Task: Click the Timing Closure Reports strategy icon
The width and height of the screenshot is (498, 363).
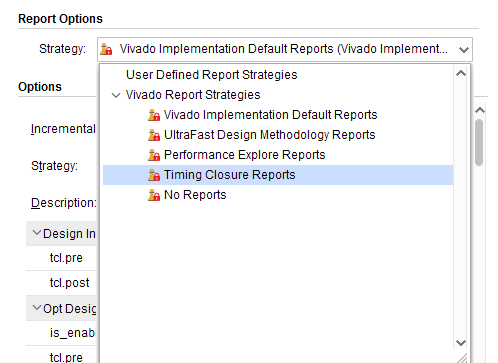Action: tap(154, 175)
